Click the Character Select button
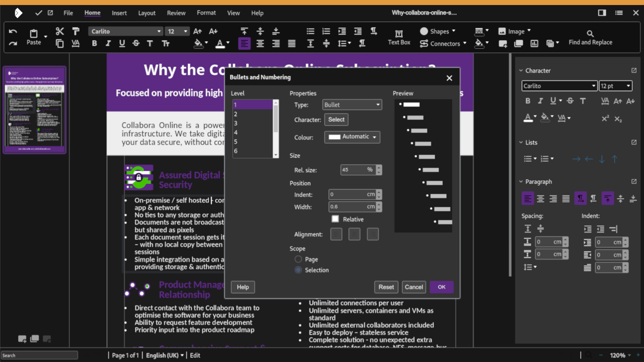Viewport: 644px width, 362px height. point(336,119)
